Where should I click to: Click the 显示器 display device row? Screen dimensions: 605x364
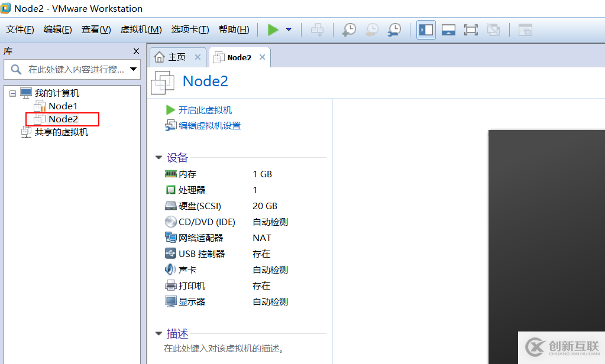(245, 302)
